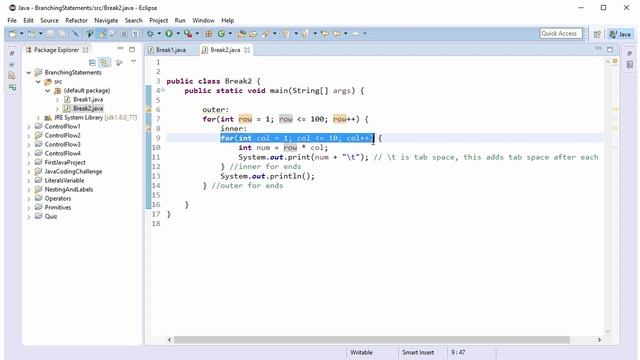Launch Debug with the bug icon
The height and width of the screenshot is (360, 640).
[150, 34]
